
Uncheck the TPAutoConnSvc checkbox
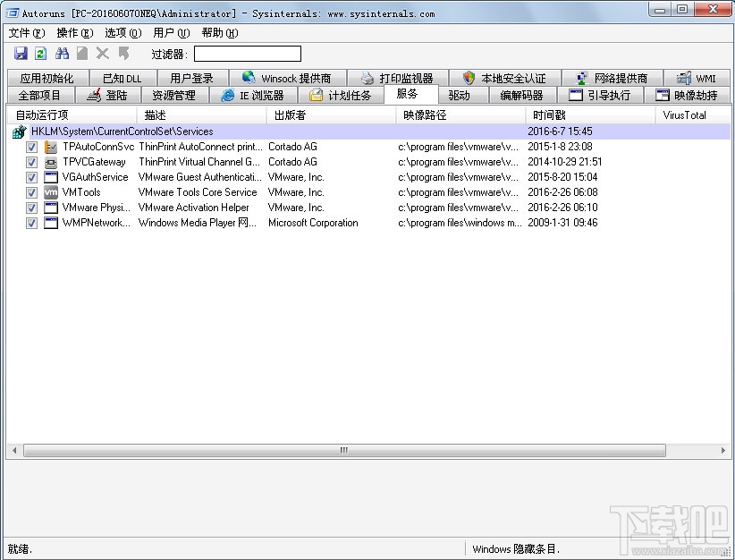pyautogui.click(x=31, y=148)
